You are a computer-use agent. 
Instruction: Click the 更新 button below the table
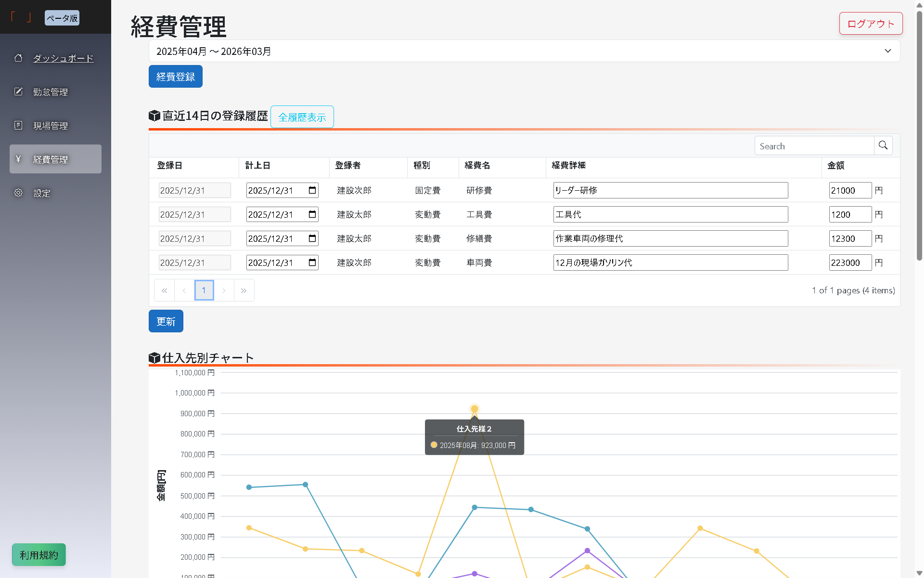(x=166, y=321)
